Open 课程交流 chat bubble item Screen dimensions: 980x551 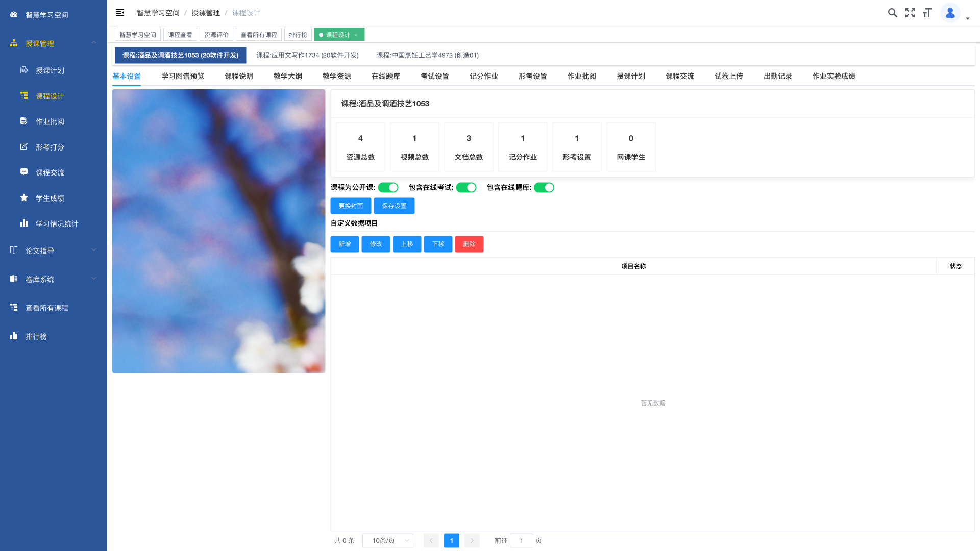[x=50, y=172]
